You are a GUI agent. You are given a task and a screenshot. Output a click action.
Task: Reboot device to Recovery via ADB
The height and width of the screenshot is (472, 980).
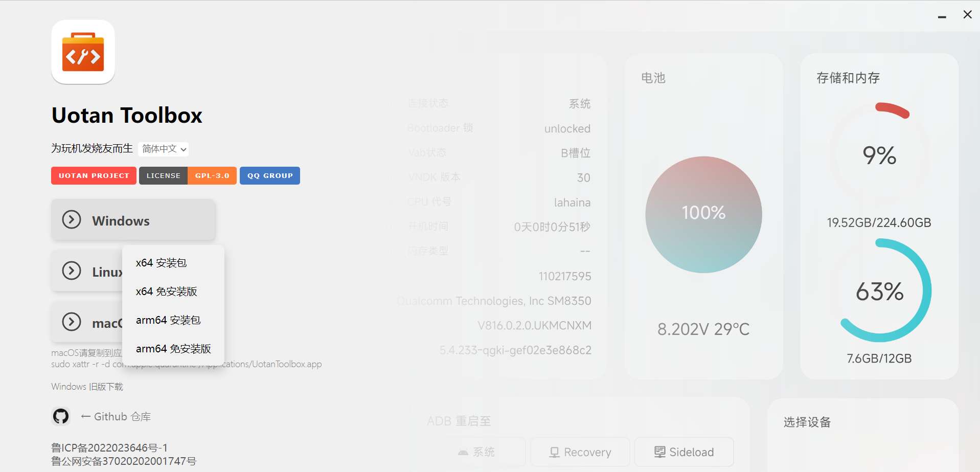(580, 452)
